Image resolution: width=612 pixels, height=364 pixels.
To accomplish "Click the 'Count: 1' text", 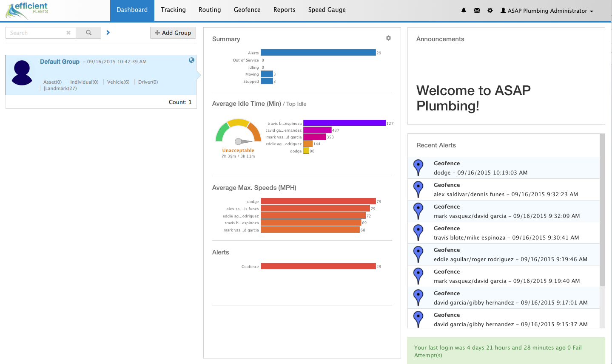I will [180, 102].
